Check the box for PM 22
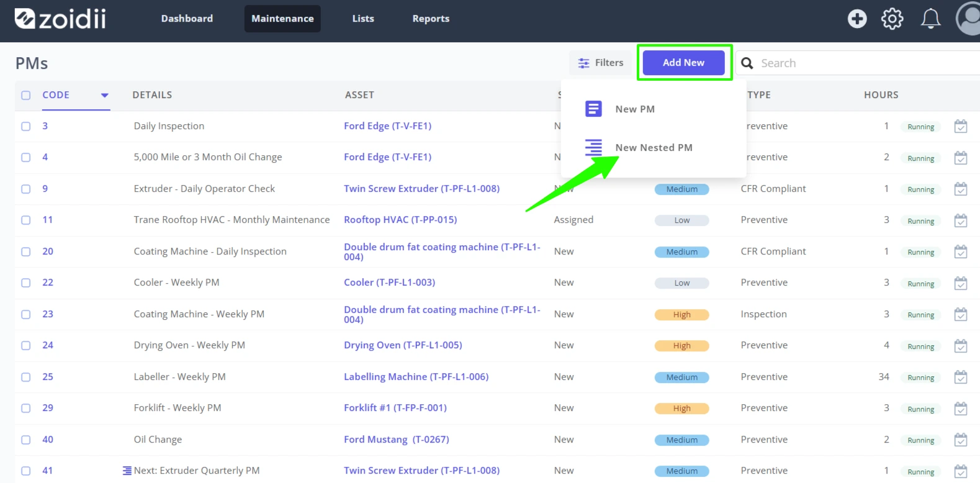 [26, 282]
